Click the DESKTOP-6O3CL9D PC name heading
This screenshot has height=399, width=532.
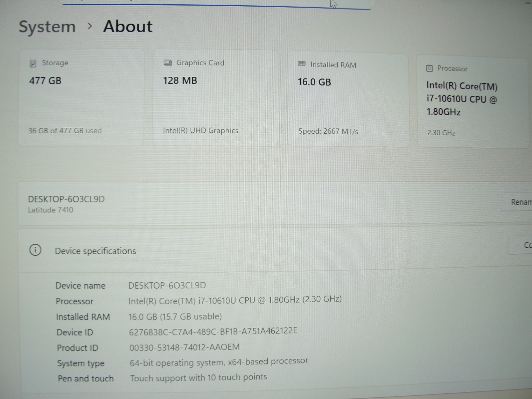click(x=66, y=199)
